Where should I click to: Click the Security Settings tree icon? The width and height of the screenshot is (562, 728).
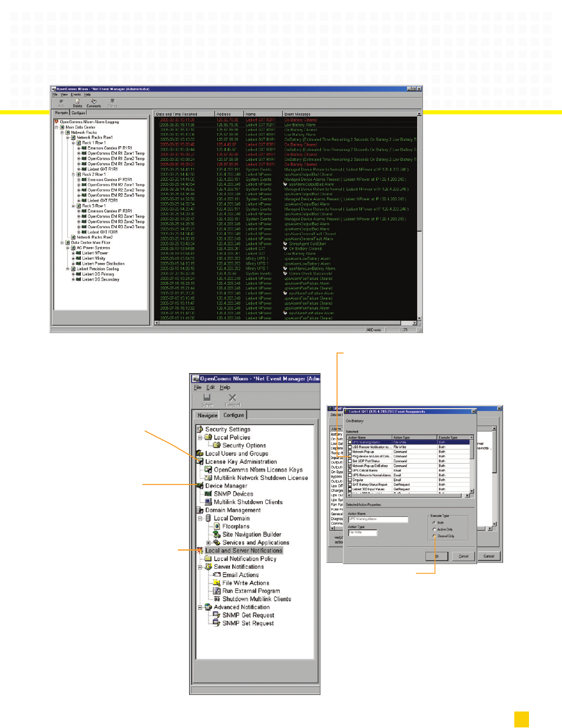[200, 429]
